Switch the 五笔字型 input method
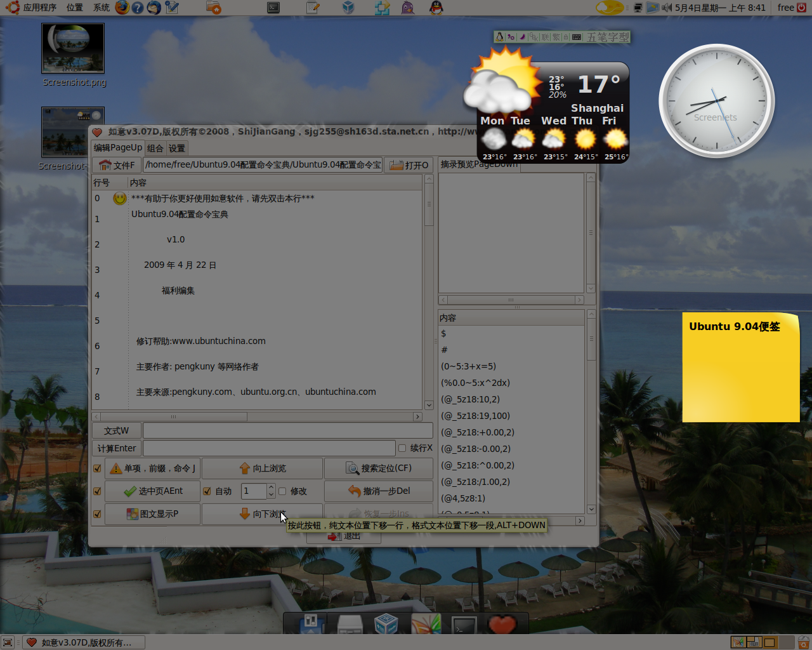The width and height of the screenshot is (812, 650). coord(608,37)
